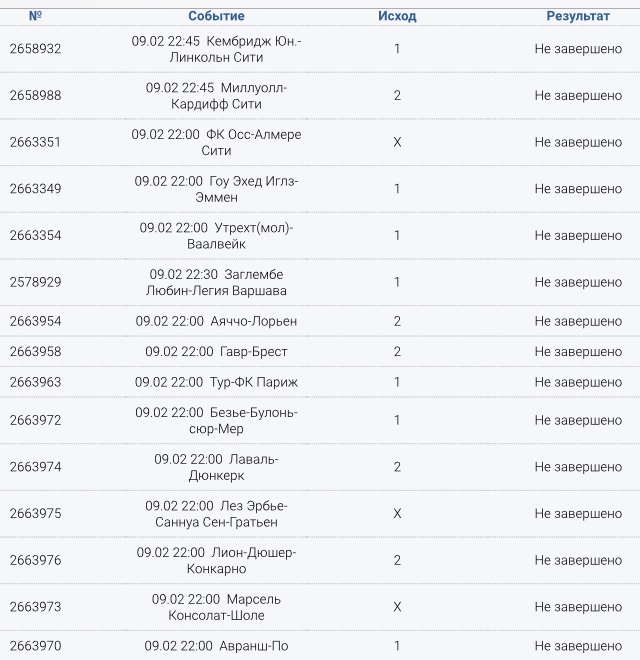Open the Лаваль-Дюнкерк event
Image resolution: width=640 pixels, height=660 pixels.
216,467
